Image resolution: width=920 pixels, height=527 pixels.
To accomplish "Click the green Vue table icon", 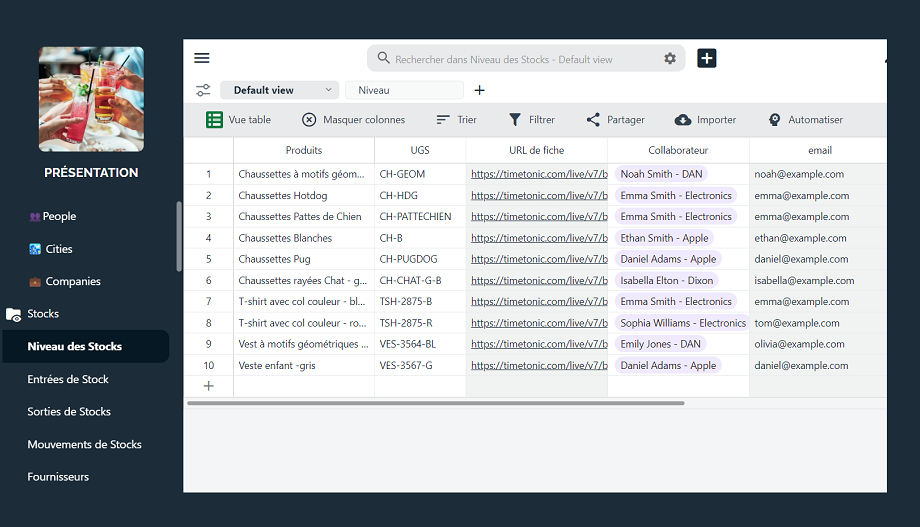I will pos(214,120).
